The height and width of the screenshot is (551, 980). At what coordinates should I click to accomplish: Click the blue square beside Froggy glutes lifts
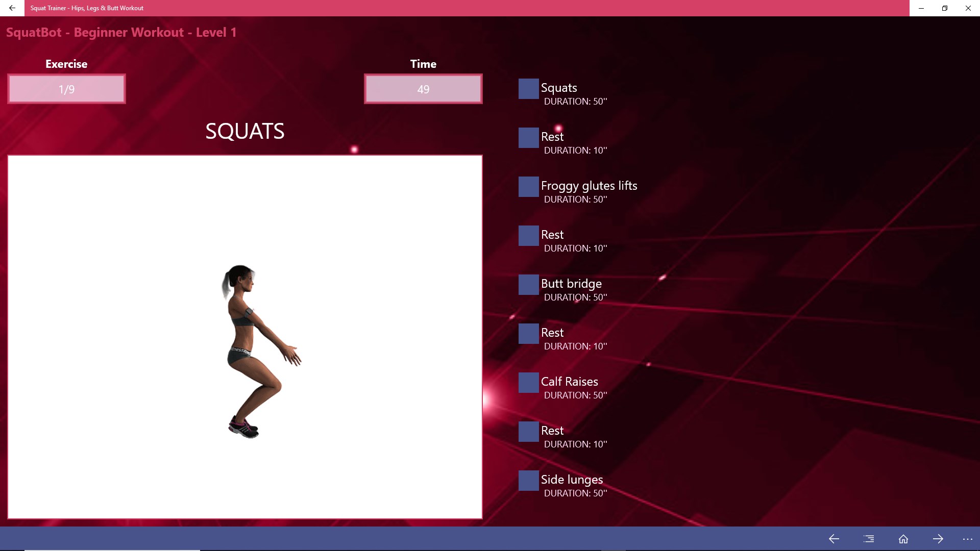click(x=528, y=187)
